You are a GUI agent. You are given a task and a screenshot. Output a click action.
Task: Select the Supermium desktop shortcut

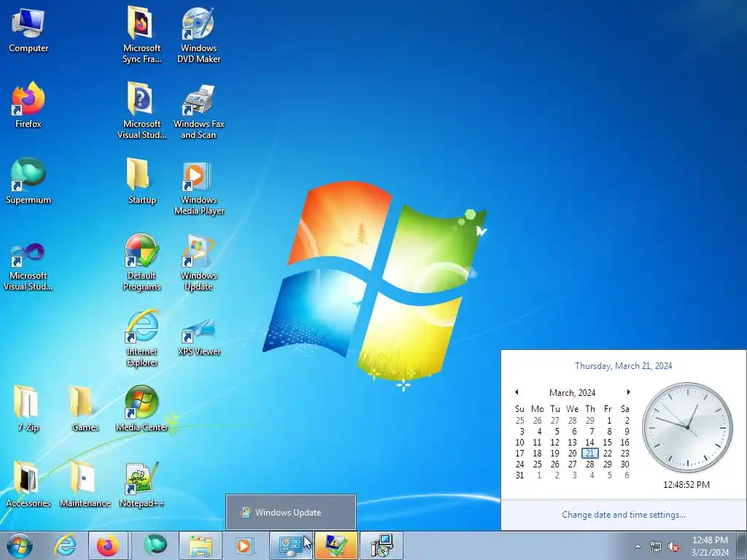28,182
